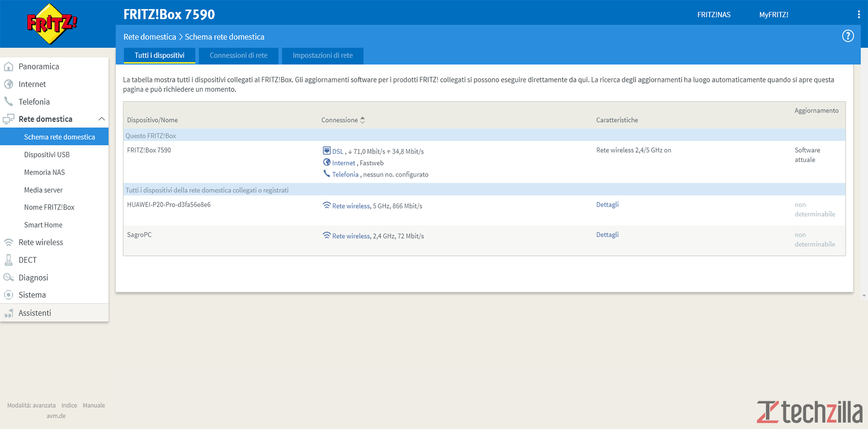Screen dimensions: 868x429
Task: Click the FRITZ! logo
Action: 52,24
